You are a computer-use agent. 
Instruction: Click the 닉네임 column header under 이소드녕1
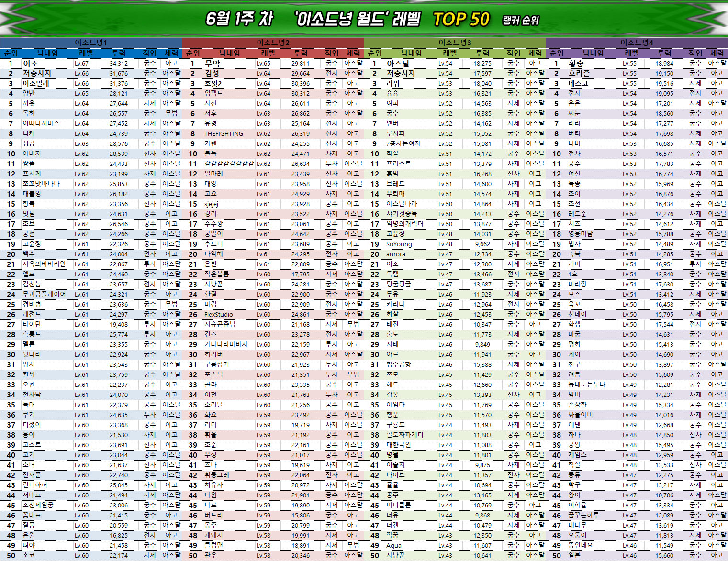pyautogui.click(x=48, y=53)
